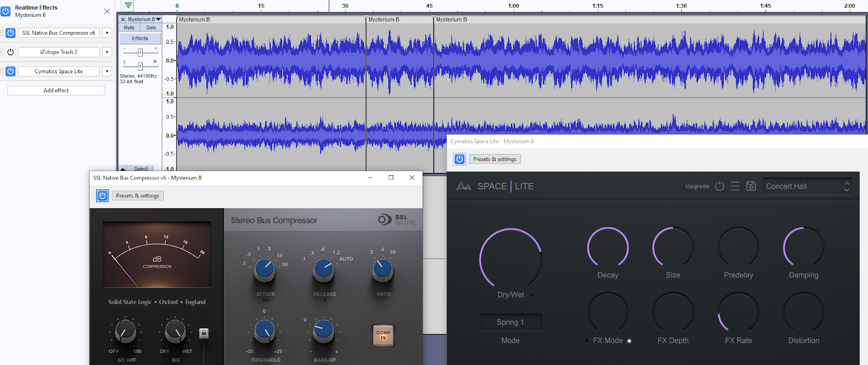This screenshot has height=365, width=868.
Task: Click the Spring 1 mode selector field
Action: coord(510,322)
